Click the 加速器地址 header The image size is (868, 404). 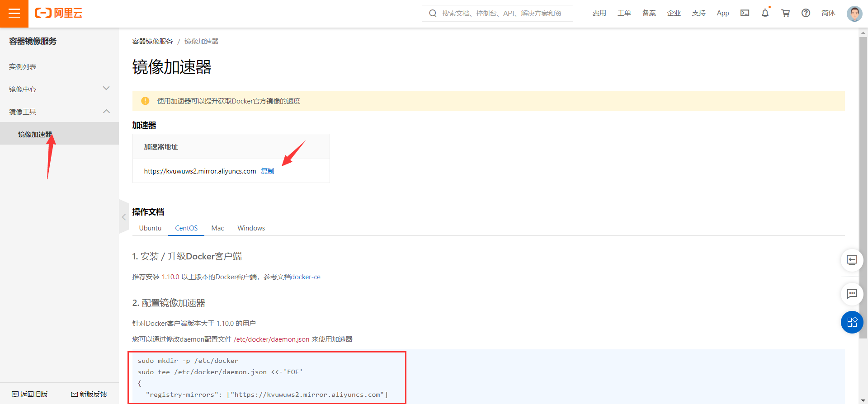click(x=160, y=146)
